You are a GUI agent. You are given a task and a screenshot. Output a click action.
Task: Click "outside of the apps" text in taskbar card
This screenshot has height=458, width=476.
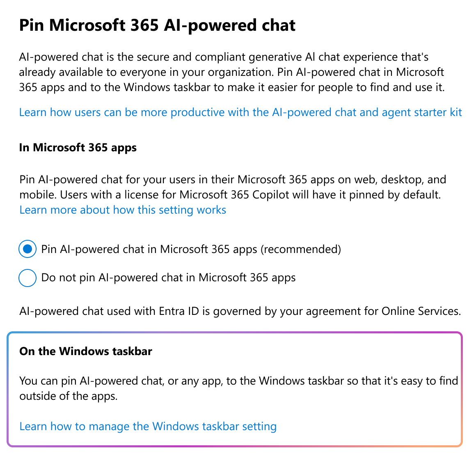point(68,396)
